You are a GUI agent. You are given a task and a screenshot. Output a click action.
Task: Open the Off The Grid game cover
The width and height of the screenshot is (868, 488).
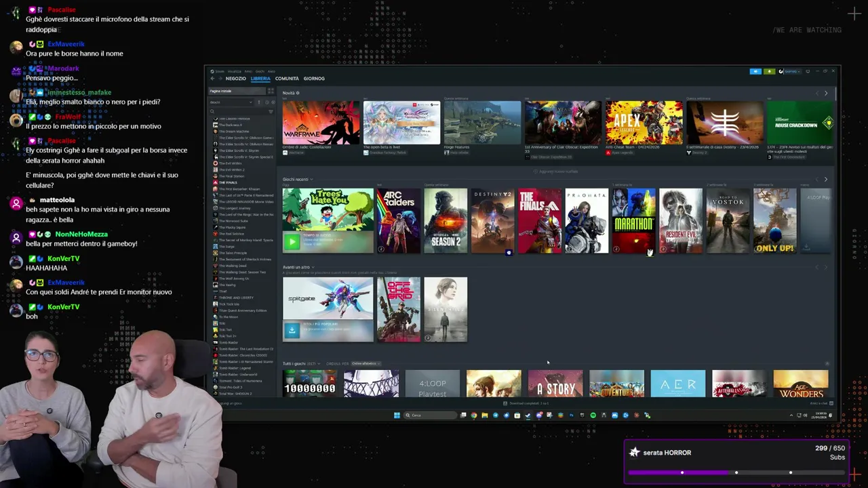pyautogui.click(x=399, y=309)
